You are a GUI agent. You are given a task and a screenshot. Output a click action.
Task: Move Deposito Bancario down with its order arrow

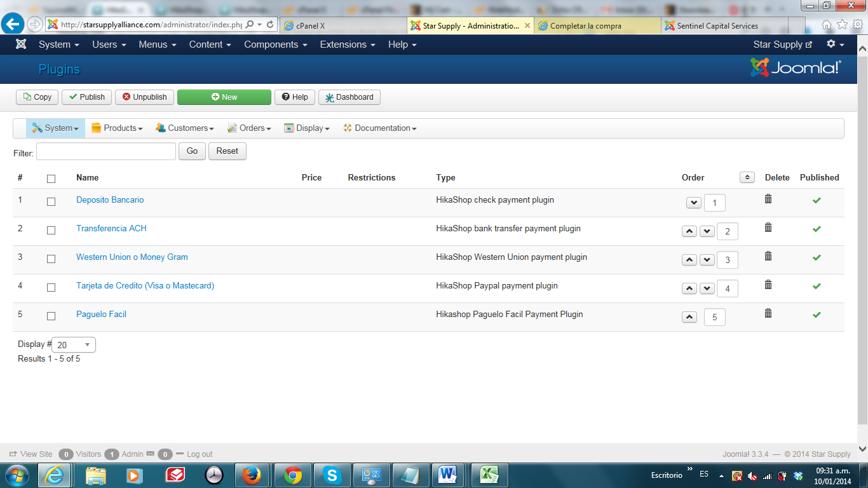pyautogui.click(x=694, y=203)
